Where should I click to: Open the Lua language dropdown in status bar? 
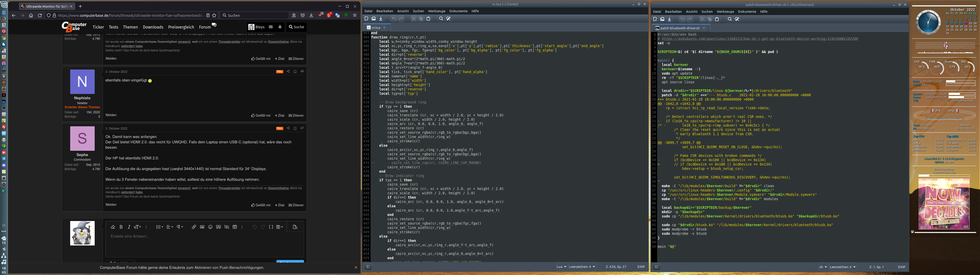[561, 267]
